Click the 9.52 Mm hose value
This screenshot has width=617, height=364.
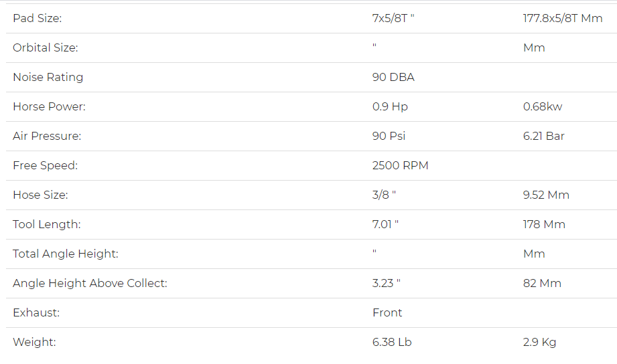click(x=546, y=195)
